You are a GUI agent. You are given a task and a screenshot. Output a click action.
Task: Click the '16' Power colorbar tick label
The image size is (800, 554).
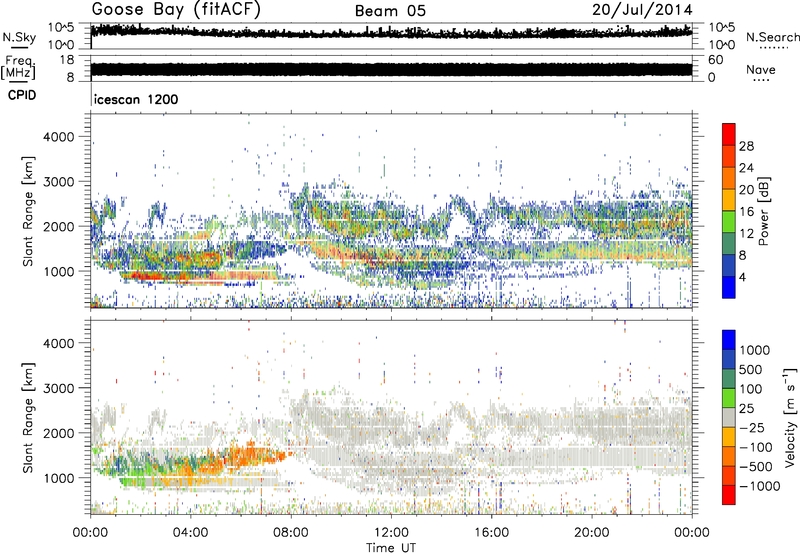pos(746,212)
